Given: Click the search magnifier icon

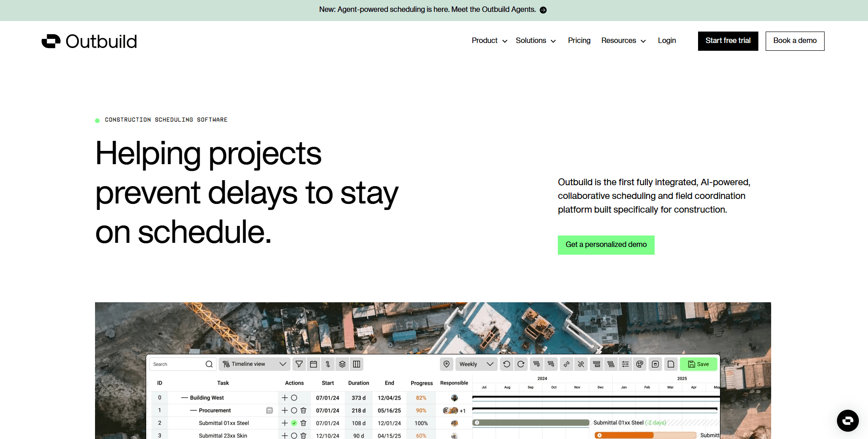Looking at the screenshot, I should click(x=209, y=364).
